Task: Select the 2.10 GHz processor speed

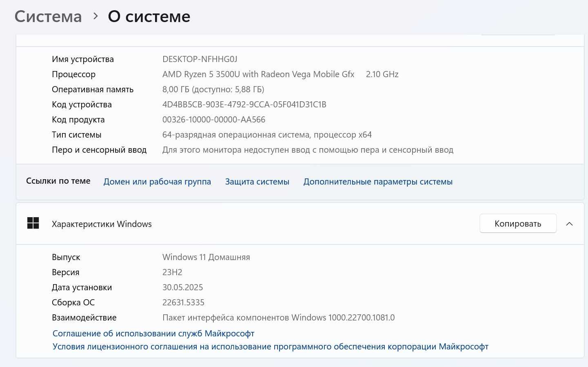Action: 382,74
